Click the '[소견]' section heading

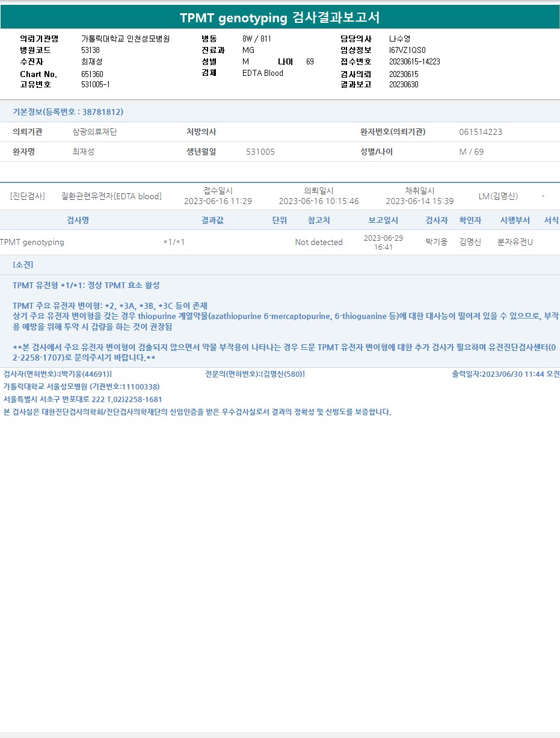coord(23,265)
